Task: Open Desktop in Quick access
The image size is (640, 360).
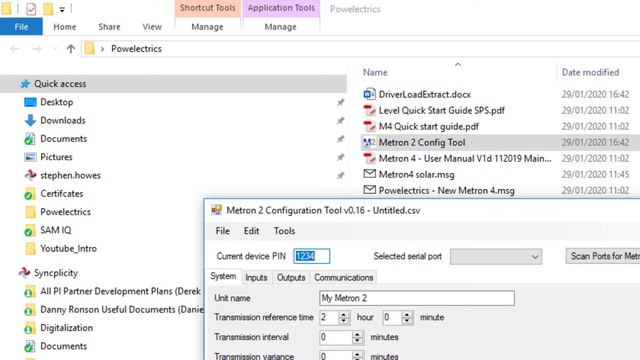Action: 56,102
